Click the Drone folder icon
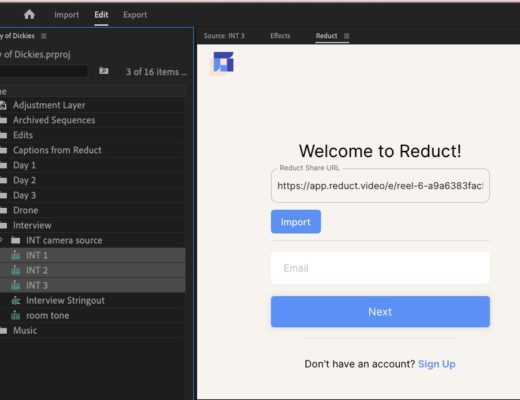Image resolution: width=520 pixels, height=400 pixels. click(x=3, y=210)
